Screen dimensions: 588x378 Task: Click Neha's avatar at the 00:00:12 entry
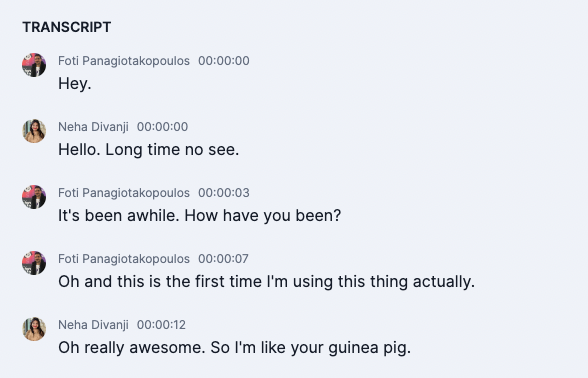[34, 329]
